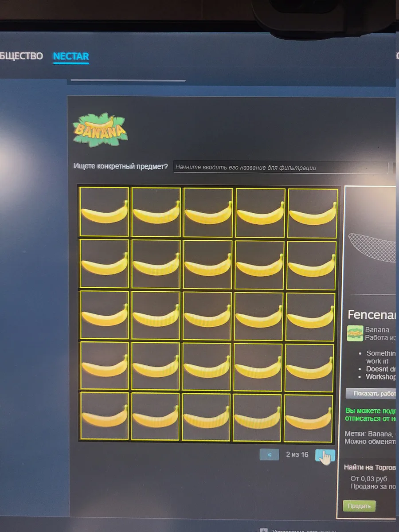399x532 pixels.
Task: Click the '2 из 16' page indicator
Action: pos(297,454)
